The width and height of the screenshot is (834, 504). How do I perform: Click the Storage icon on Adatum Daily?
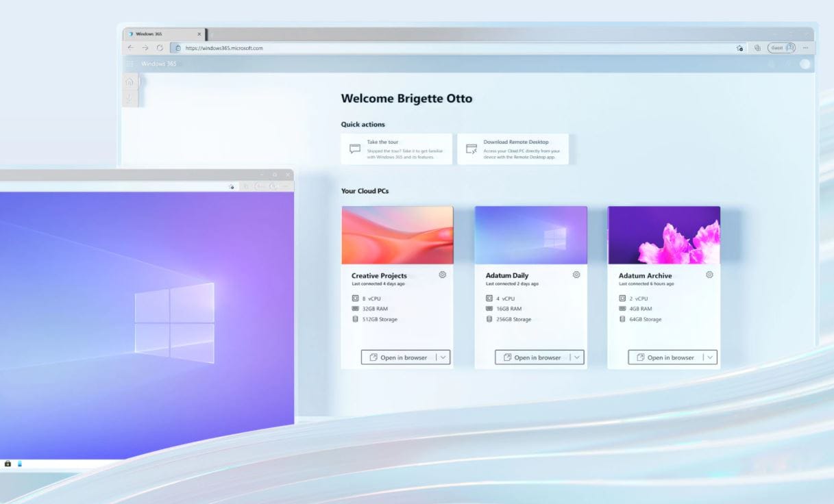(x=489, y=319)
